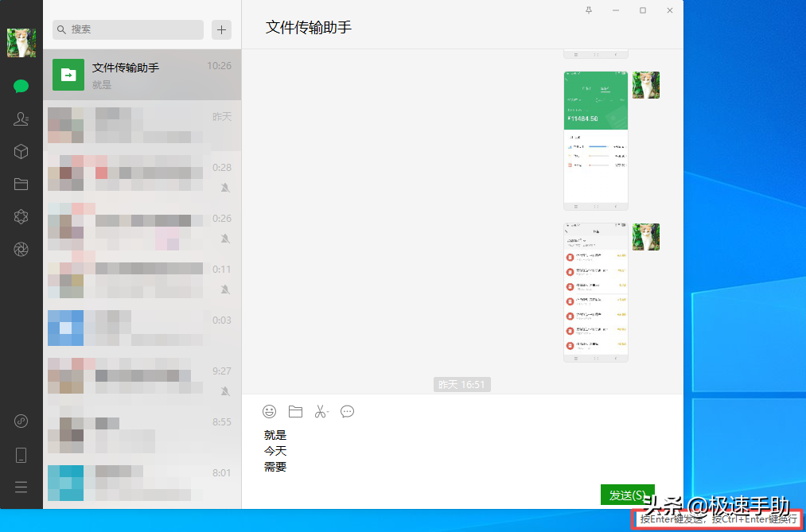Open the Channels hexagon icon
This screenshot has height=532, width=806.
pyautogui.click(x=21, y=217)
